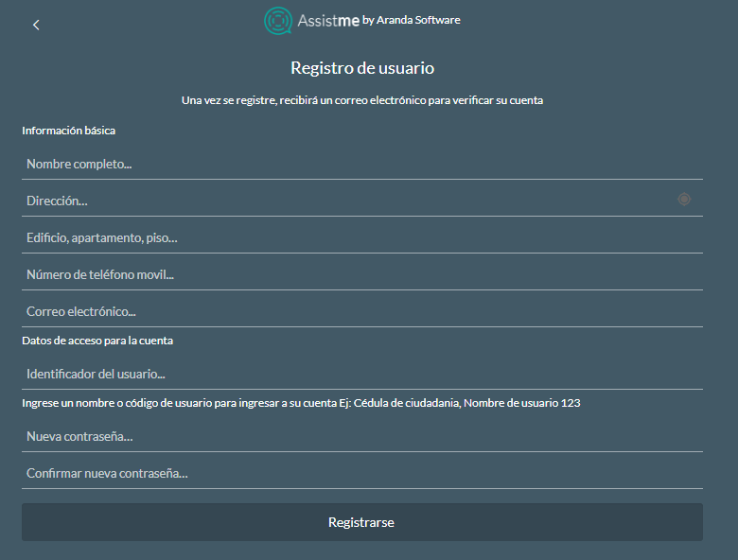Select the Información básica section label
738x560 pixels.
tap(69, 131)
